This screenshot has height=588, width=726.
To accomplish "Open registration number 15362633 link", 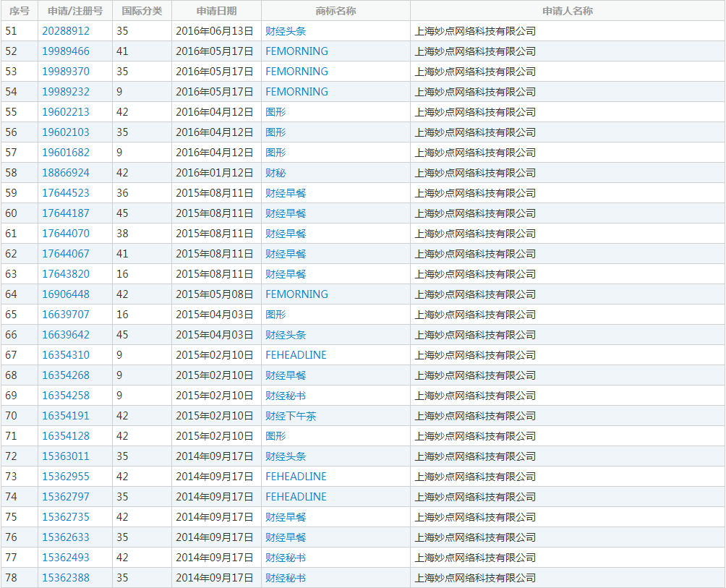I will [x=66, y=537].
